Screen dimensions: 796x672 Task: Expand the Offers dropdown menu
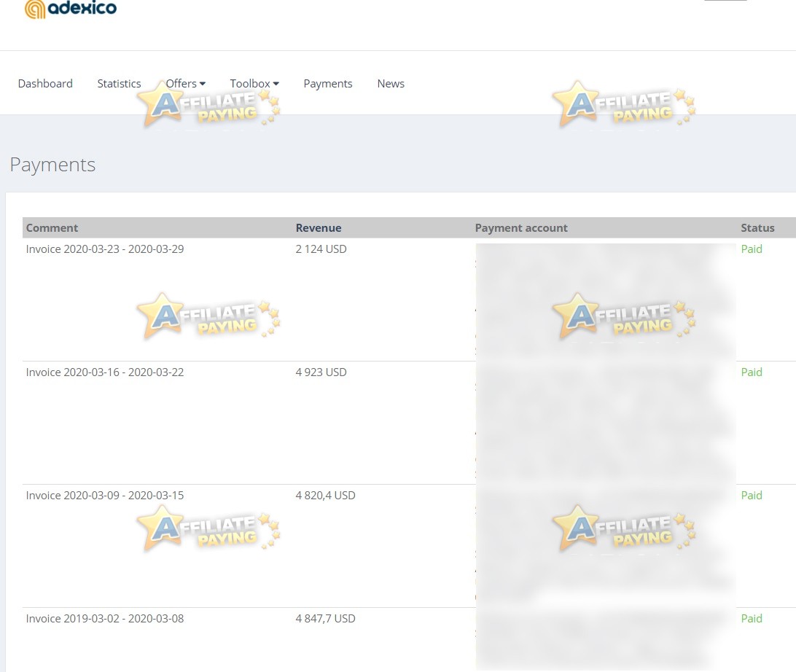[186, 84]
